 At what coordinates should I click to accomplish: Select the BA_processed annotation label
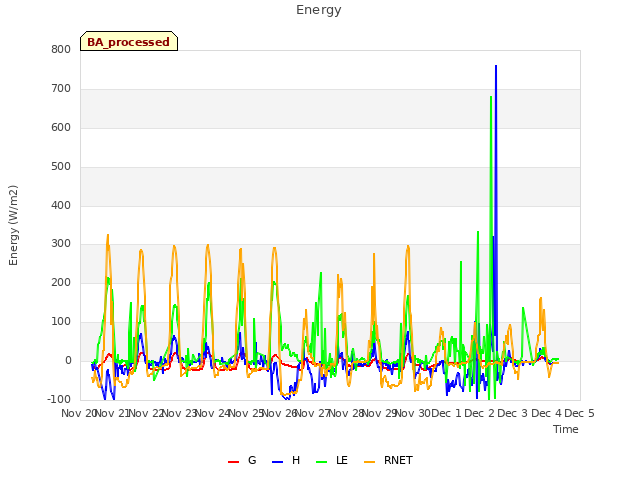point(129,42)
